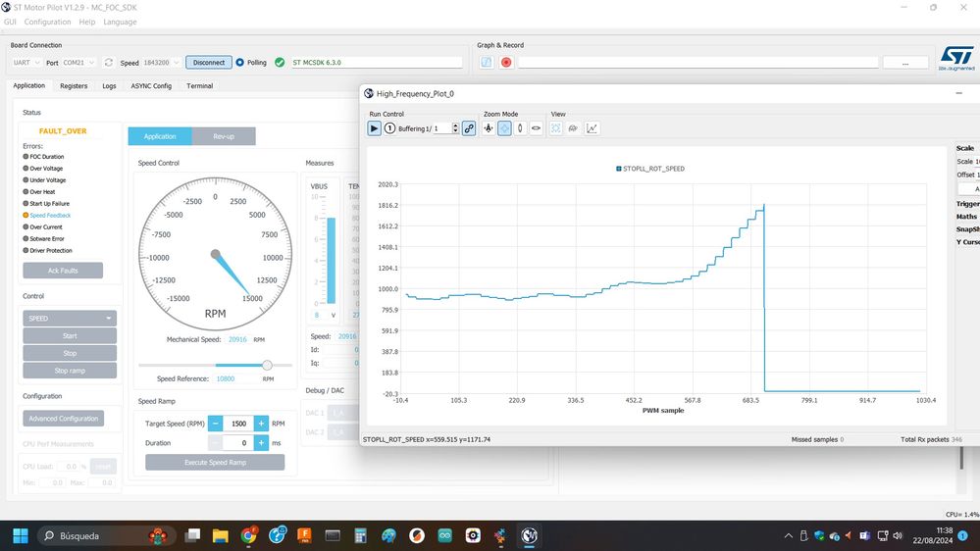Switch to the Logs tab

pyautogui.click(x=109, y=86)
